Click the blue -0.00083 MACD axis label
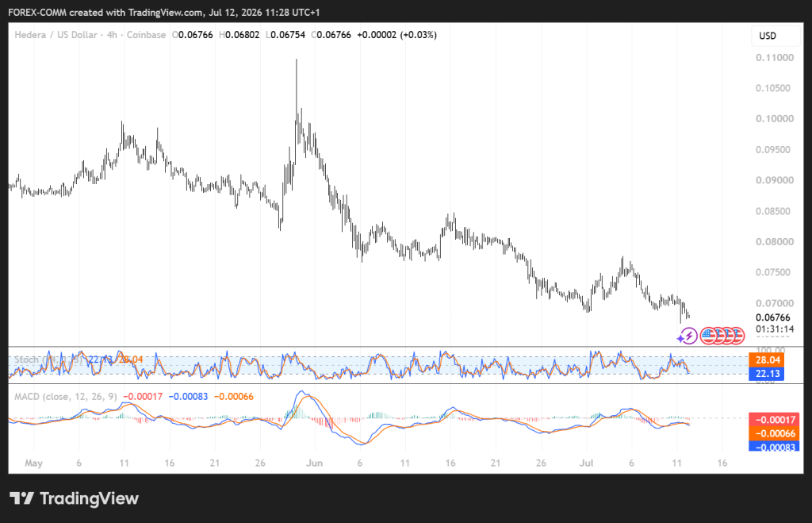The width and height of the screenshot is (812, 523). (774, 446)
